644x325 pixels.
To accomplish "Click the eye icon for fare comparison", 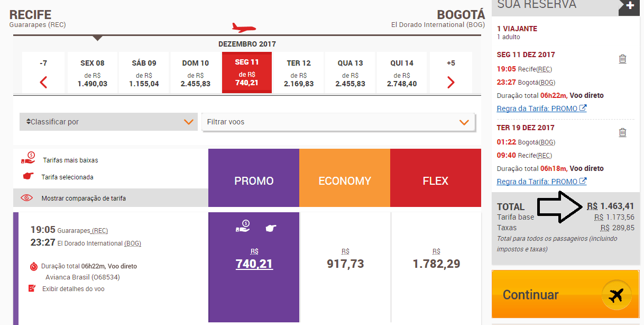I will (26, 198).
